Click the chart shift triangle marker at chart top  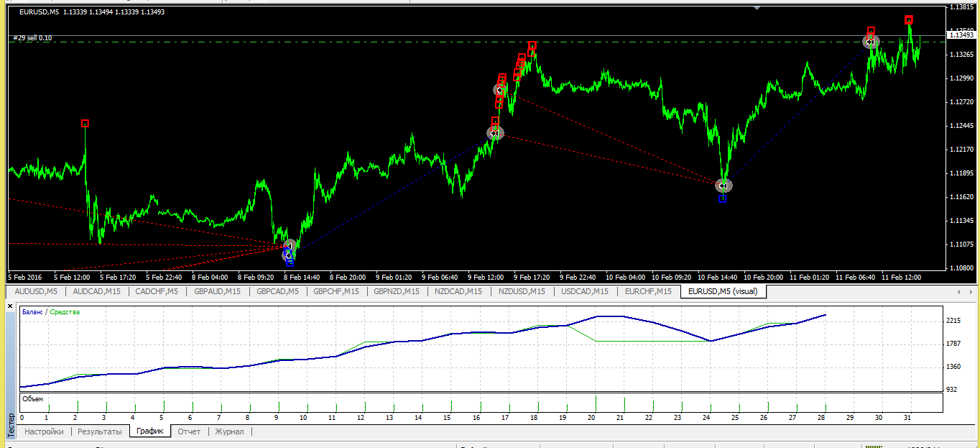point(756,8)
